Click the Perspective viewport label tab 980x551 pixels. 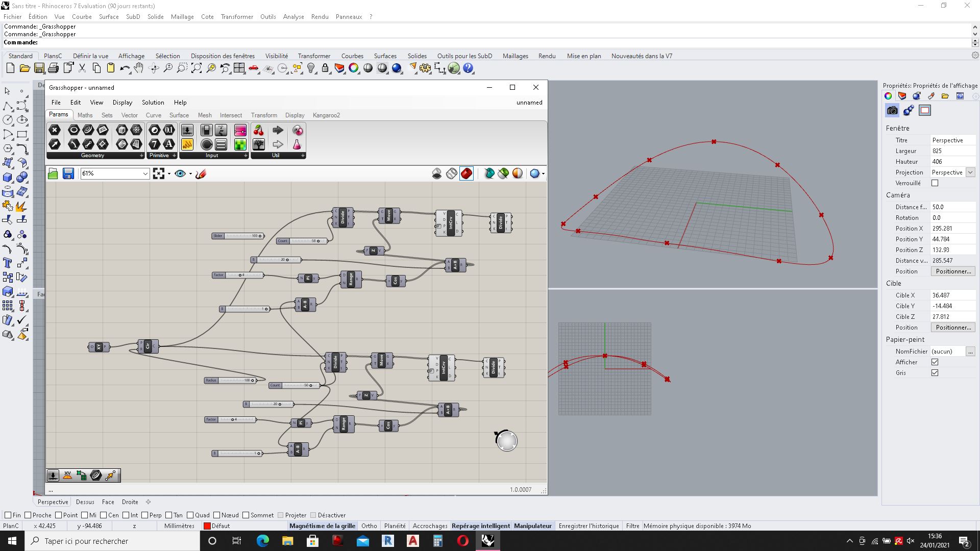[53, 502]
